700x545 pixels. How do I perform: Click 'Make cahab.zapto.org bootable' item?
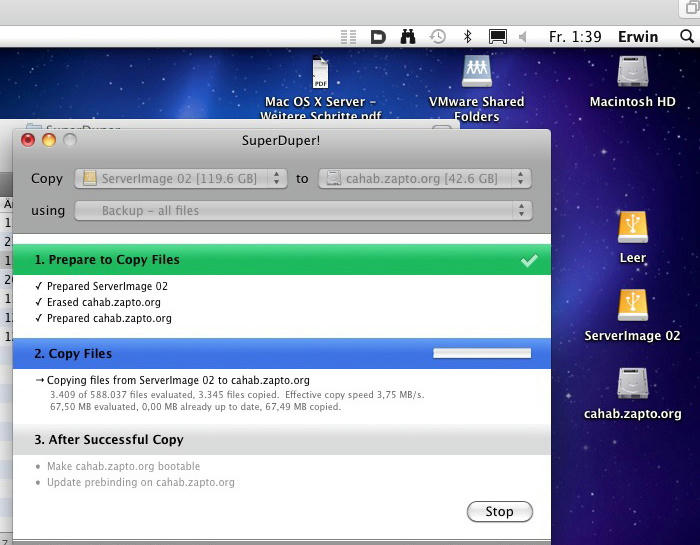point(123,466)
